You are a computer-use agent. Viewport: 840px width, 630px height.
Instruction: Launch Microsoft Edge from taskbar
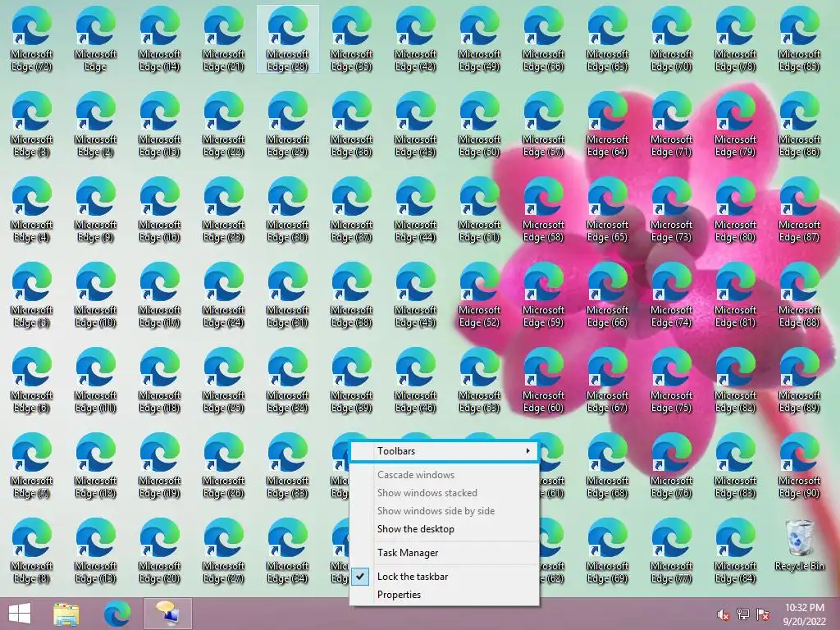116,614
